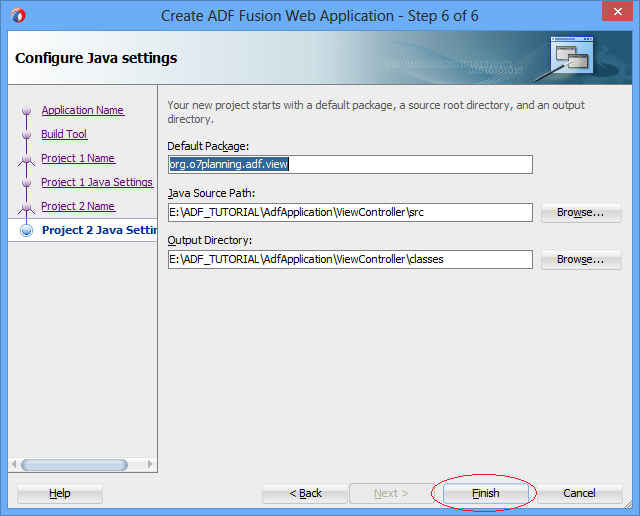Click the Java Source Path label
Viewport: 640px width, 516px height.
211,193
